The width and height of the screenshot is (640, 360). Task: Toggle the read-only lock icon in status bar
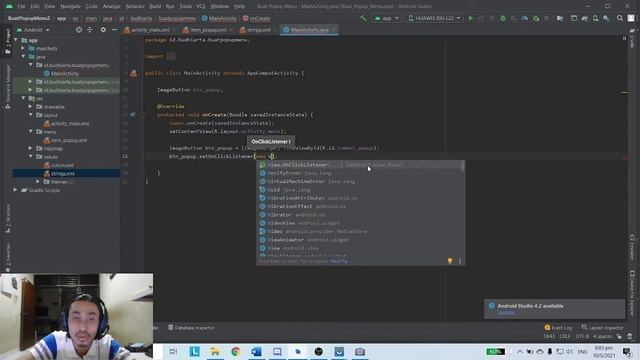(619, 336)
